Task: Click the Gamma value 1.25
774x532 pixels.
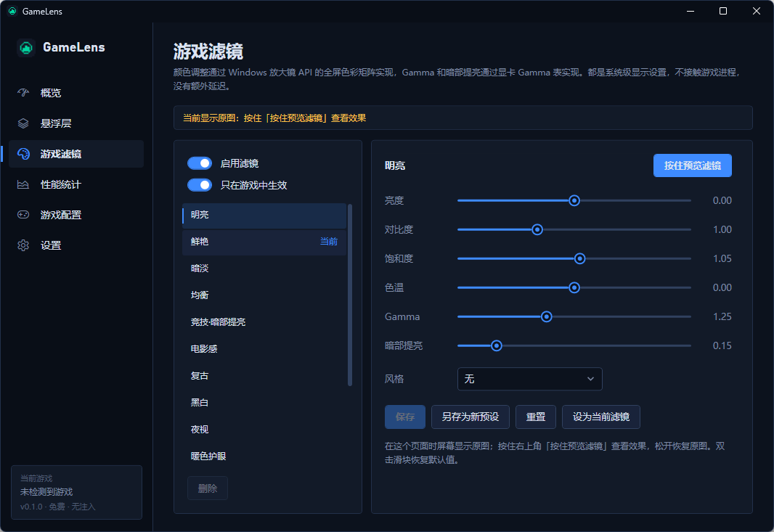Action: point(722,317)
